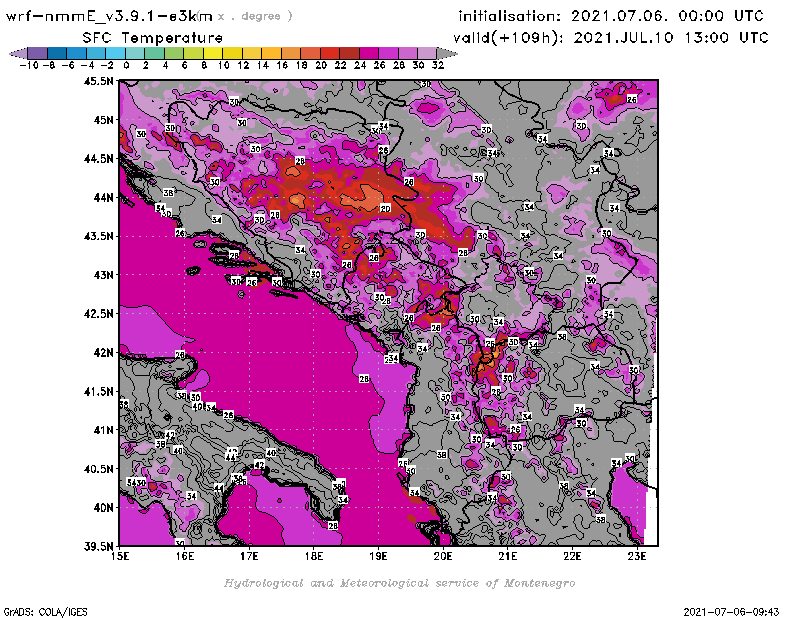This screenshot has height=618, width=800.
Task: Click the '17E' longitude axis label
Action: (249, 556)
